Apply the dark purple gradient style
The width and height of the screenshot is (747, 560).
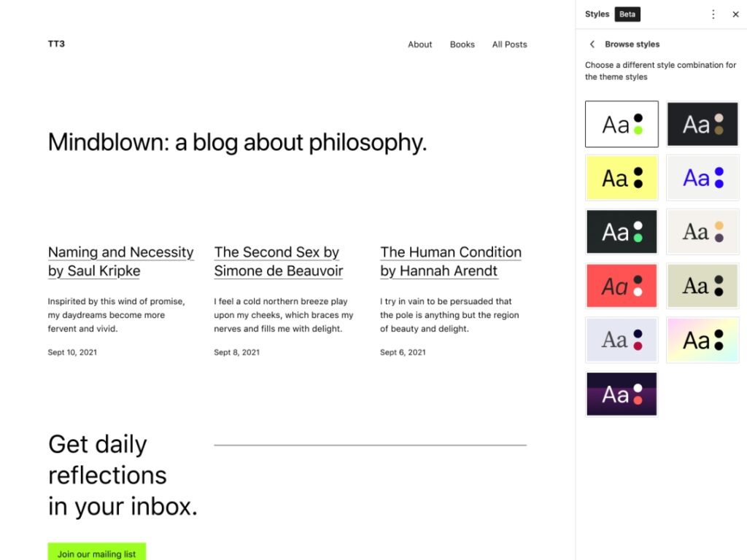pos(622,394)
